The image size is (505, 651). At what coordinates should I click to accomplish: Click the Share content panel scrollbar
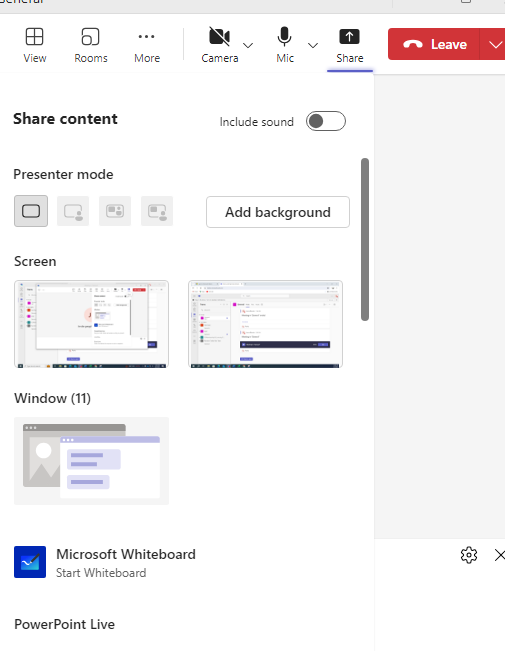[365, 239]
